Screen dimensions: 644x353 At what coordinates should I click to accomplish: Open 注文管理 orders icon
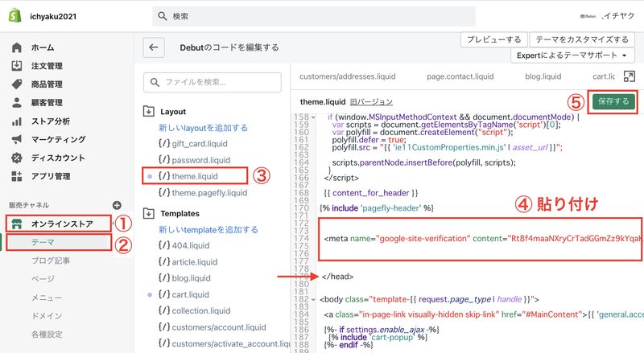click(17, 66)
